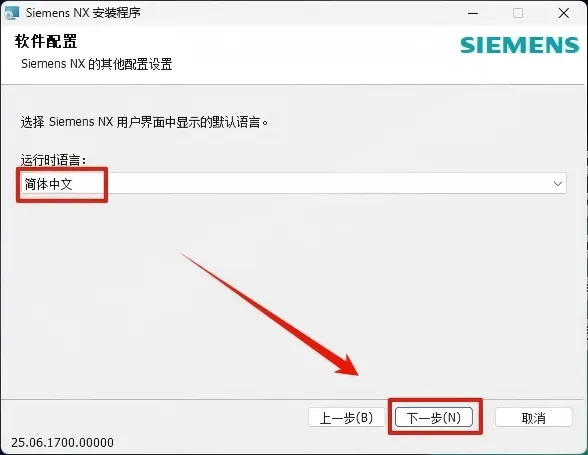Click the 软件配置 heading text

(x=46, y=41)
